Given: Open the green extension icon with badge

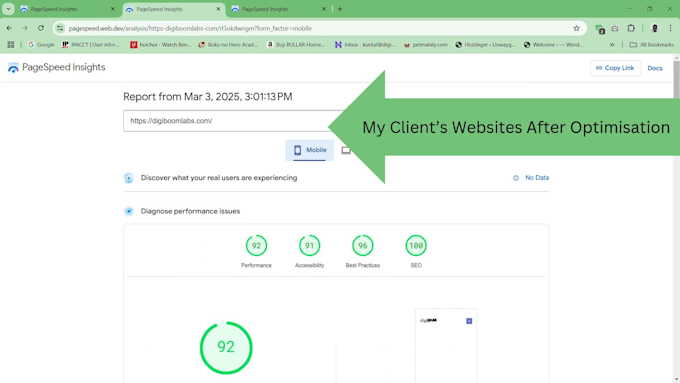Looking at the screenshot, I should point(600,29).
